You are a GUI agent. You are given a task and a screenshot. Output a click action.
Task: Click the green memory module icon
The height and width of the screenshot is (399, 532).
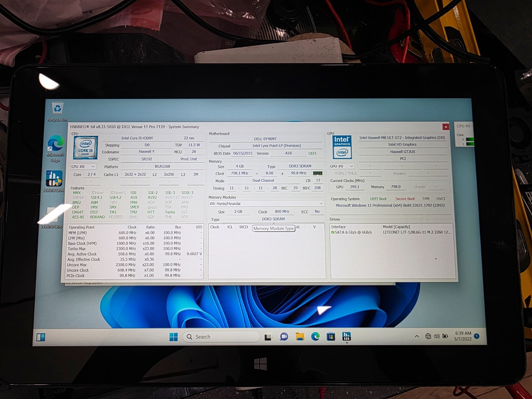click(x=318, y=173)
